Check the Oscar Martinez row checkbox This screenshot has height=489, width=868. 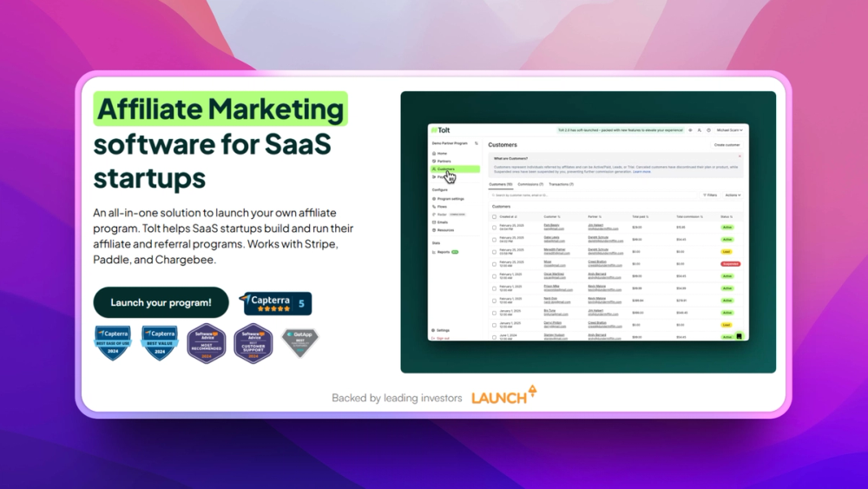coord(495,276)
